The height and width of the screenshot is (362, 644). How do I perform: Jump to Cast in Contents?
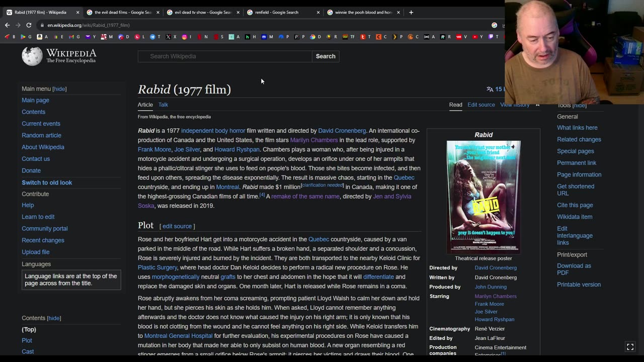click(x=28, y=351)
